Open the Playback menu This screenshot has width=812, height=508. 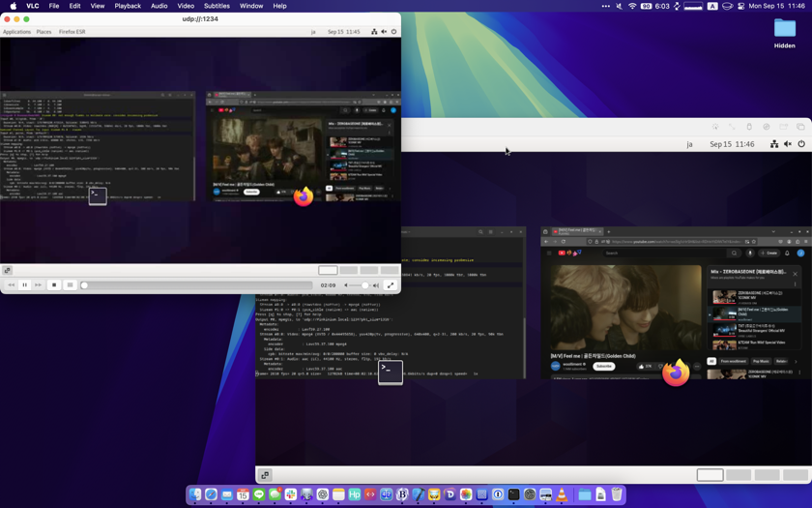tap(128, 6)
